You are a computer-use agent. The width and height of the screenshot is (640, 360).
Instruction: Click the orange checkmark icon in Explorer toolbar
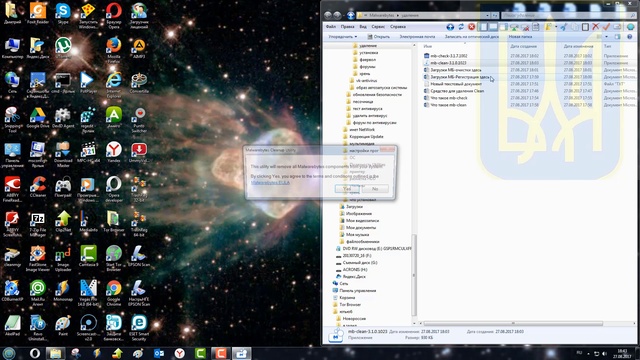[606, 27]
